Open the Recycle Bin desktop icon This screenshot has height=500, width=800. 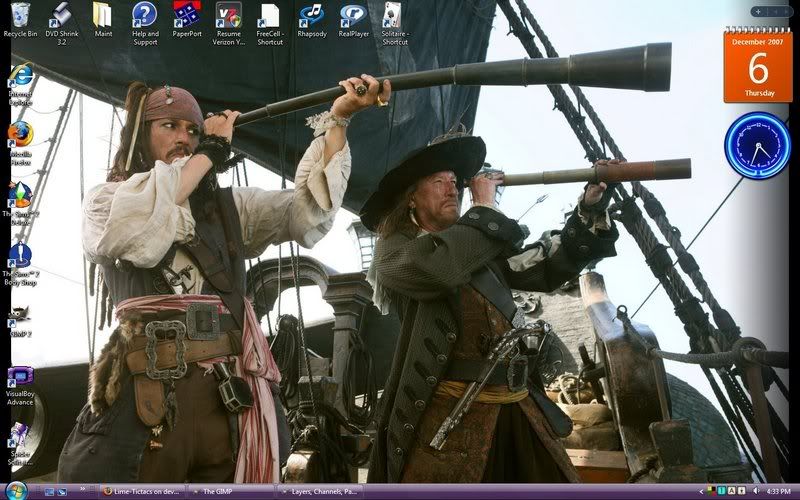coord(20,19)
